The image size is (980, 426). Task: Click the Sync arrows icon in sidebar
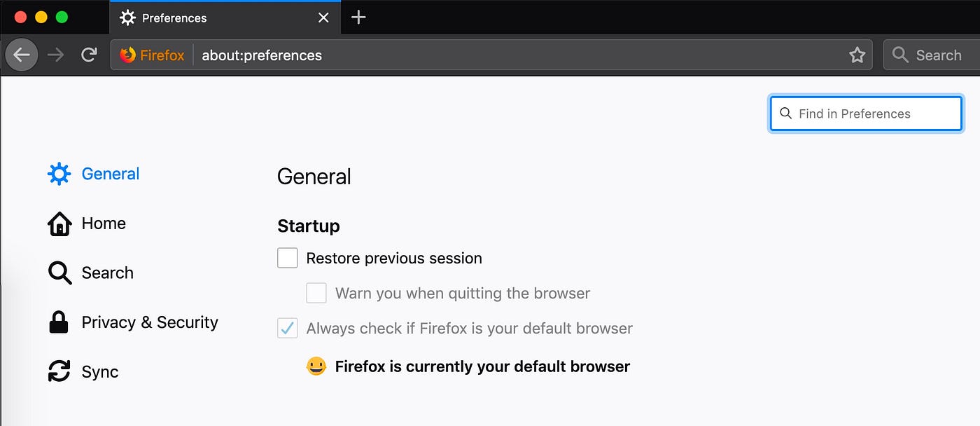[59, 371]
